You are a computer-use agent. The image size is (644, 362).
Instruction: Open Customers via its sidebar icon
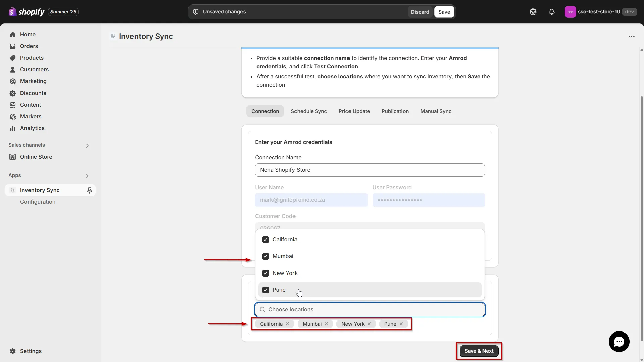pos(12,69)
